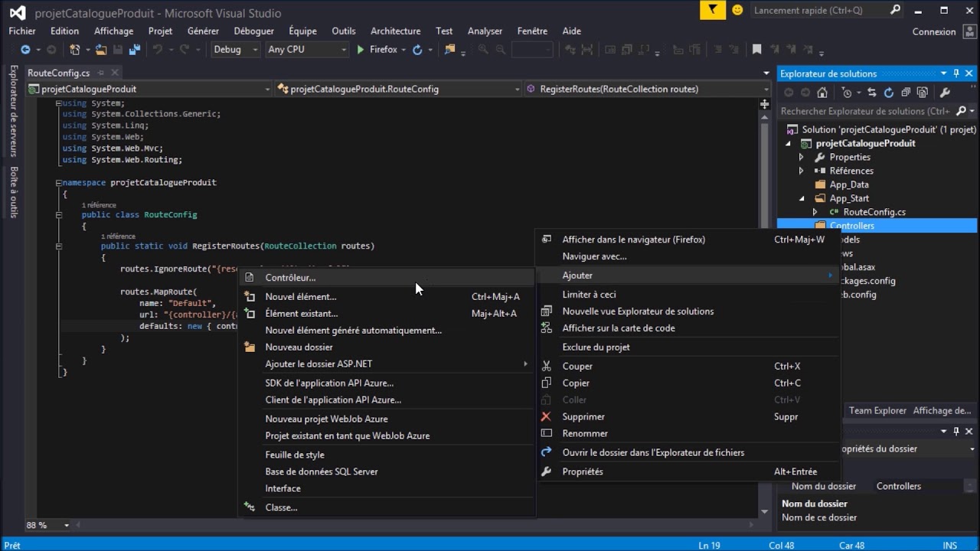This screenshot has height=551, width=980.
Task: Expand the Properties node in Solution Explorer
Action: pos(802,157)
